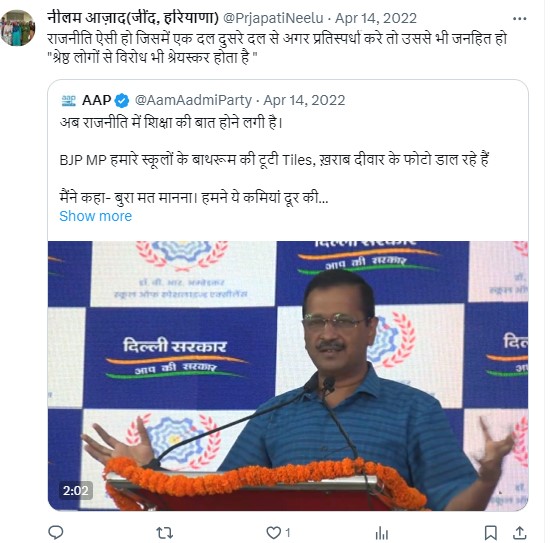
Task: Click the 2:02 video duration badge
Action: point(76,490)
